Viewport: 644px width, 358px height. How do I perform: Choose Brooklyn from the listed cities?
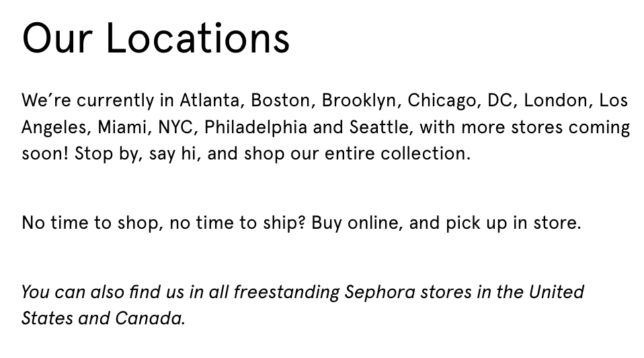[x=359, y=101]
